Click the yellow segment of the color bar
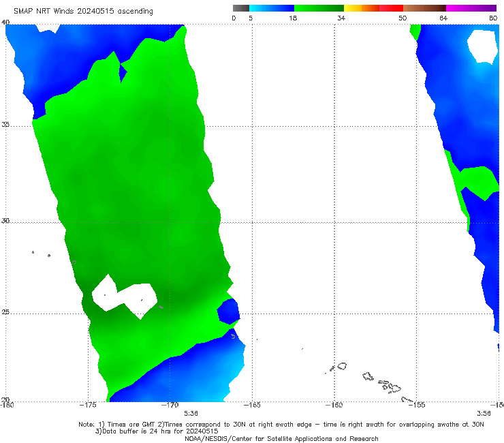 point(353,8)
